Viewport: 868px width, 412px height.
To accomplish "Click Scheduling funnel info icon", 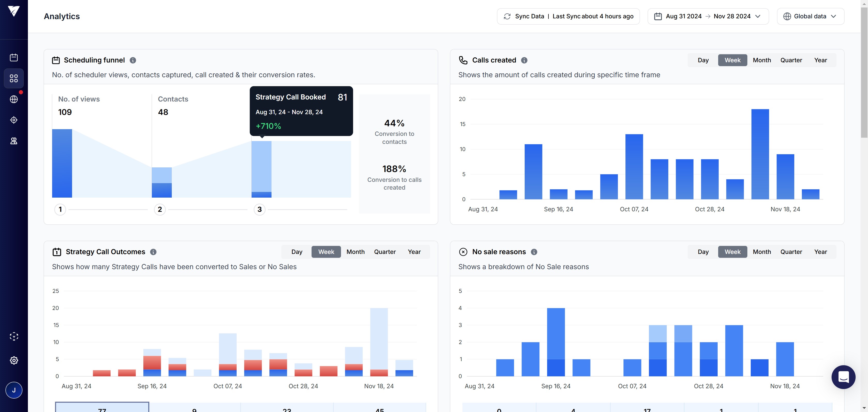I will 133,60.
